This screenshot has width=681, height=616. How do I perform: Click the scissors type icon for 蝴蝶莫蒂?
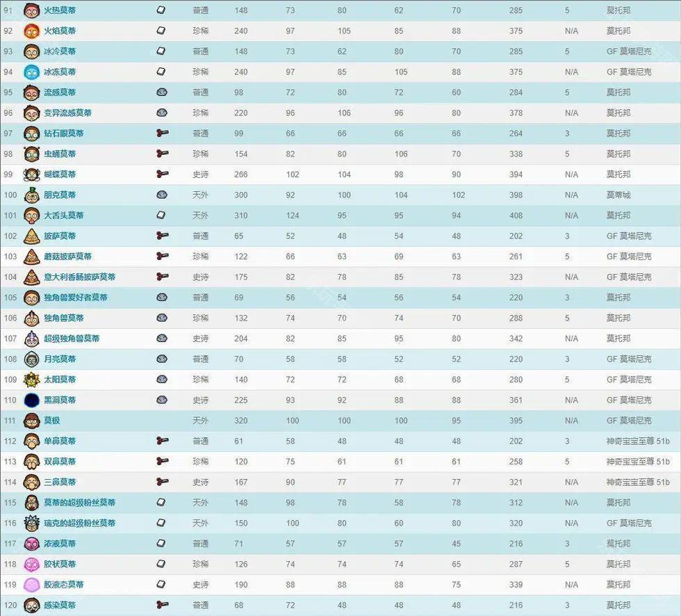click(162, 175)
